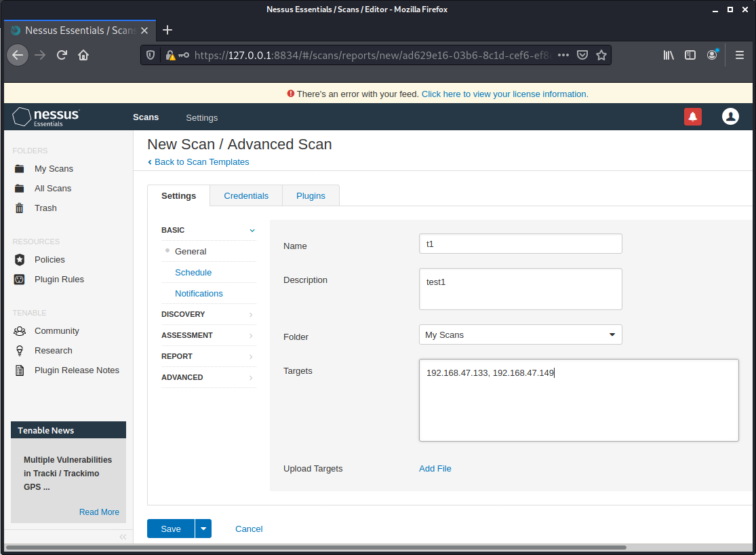Open Settings in top navigation
This screenshot has width=756, height=555.
tap(201, 118)
